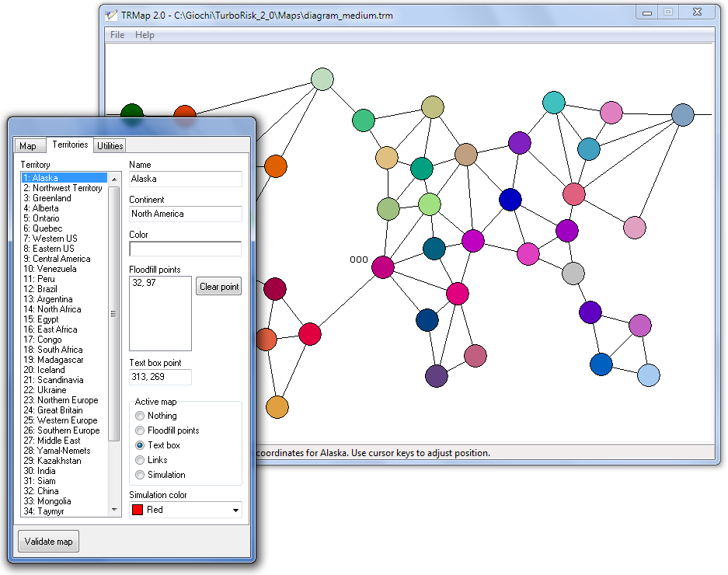Select territory 22: Ukraine
This screenshot has width=728, height=575.
pos(64,390)
